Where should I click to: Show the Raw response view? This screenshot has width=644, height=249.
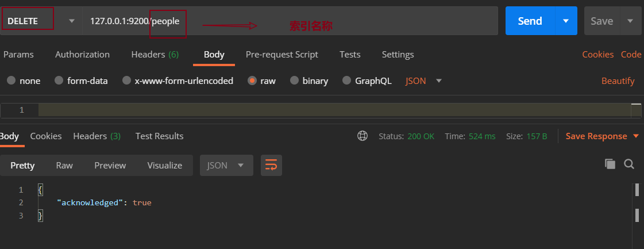coord(64,166)
